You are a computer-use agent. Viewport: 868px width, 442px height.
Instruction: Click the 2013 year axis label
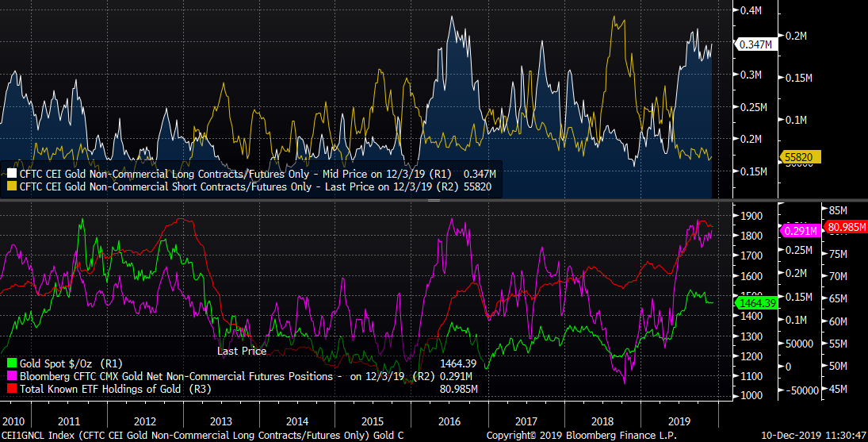point(221,421)
